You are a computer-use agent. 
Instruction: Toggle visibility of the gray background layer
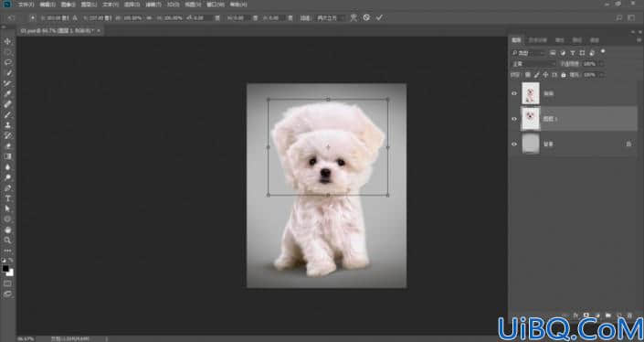click(x=513, y=144)
